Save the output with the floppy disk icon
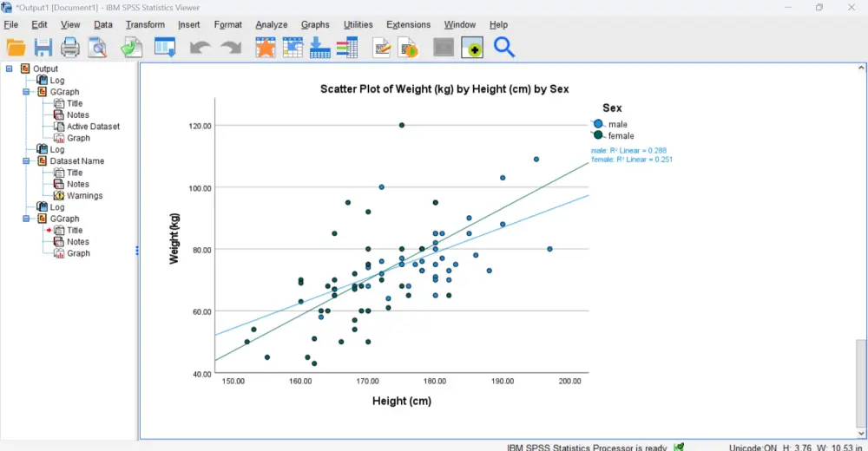 pos(43,48)
